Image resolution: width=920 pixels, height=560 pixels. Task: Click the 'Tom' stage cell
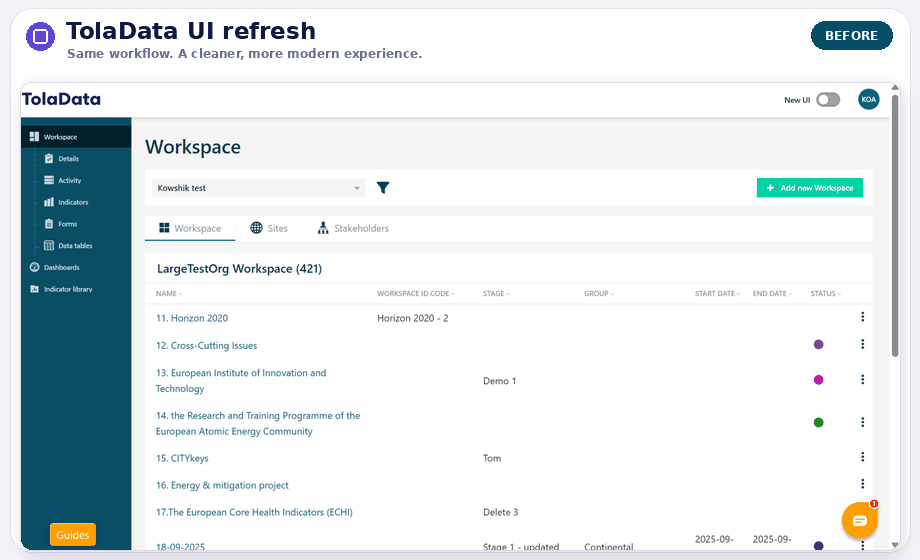[492, 458]
